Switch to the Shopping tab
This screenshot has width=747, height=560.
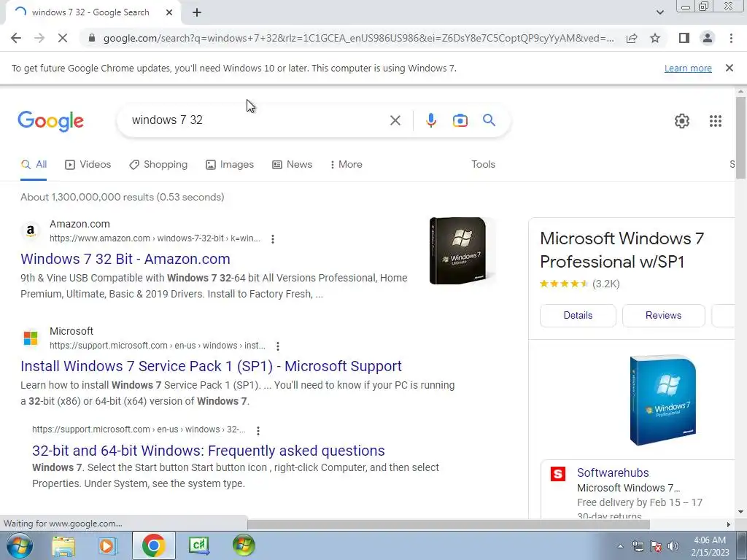coord(158,164)
